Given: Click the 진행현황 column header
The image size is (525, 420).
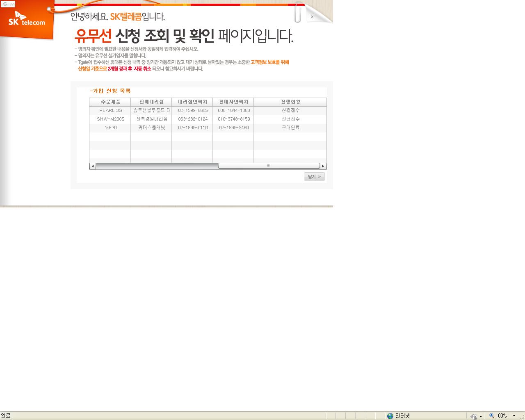Looking at the screenshot, I should [290, 102].
